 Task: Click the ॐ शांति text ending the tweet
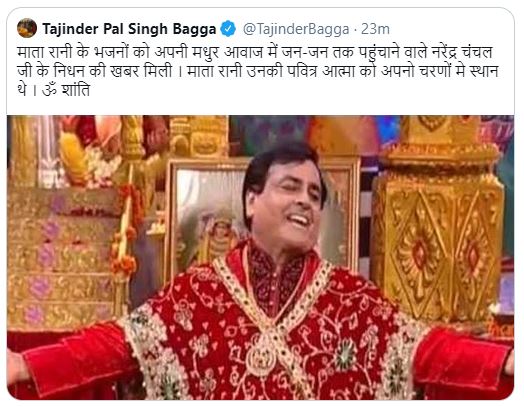(x=66, y=90)
